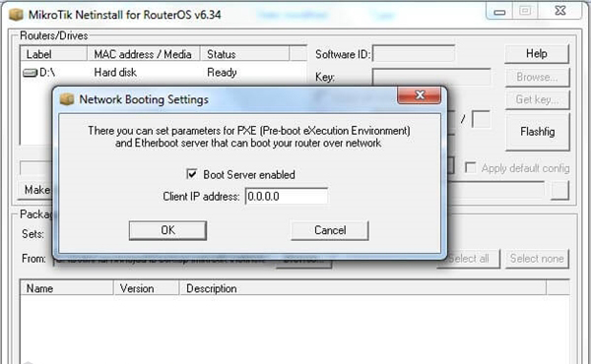The height and width of the screenshot is (364, 591).
Task: Click the Description column header
Action: pos(362,288)
